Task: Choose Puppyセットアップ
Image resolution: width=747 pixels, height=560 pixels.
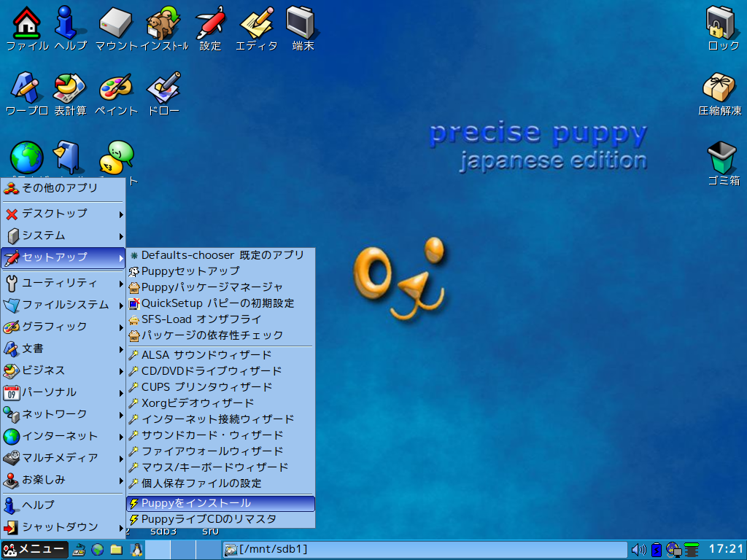Action: 220,271
